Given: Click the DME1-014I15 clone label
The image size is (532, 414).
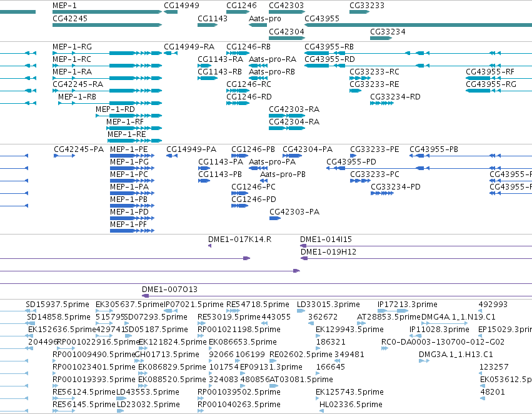Looking at the screenshot, I should 326,240.
